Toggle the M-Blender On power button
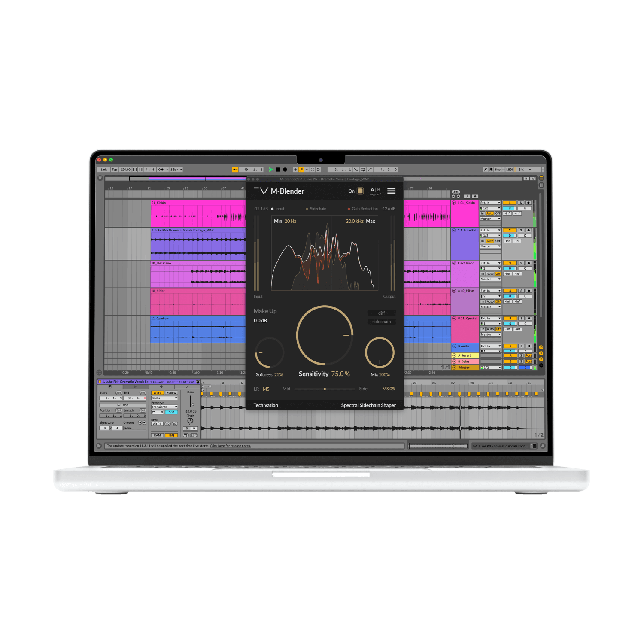This screenshot has width=644, height=644. pos(360,191)
